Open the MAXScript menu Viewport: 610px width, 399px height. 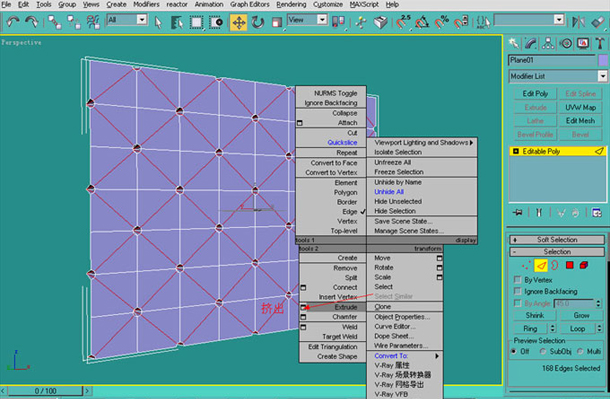click(x=364, y=4)
